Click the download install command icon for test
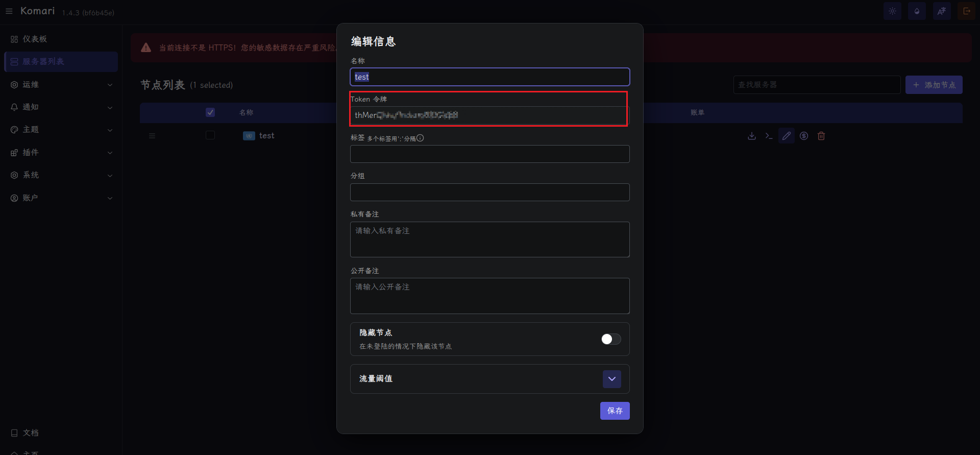 click(x=752, y=136)
